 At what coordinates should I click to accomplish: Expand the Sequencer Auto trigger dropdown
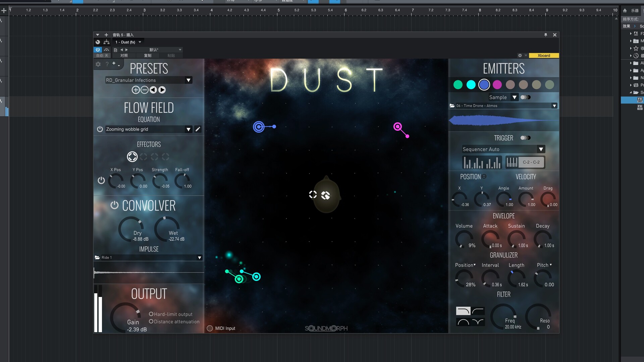click(x=541, y=149)
